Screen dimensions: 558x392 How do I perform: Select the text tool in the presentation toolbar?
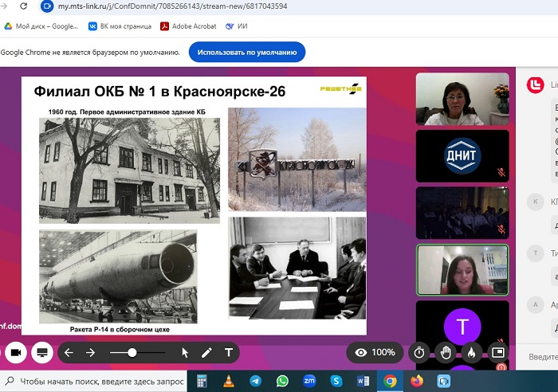[229, 352]
